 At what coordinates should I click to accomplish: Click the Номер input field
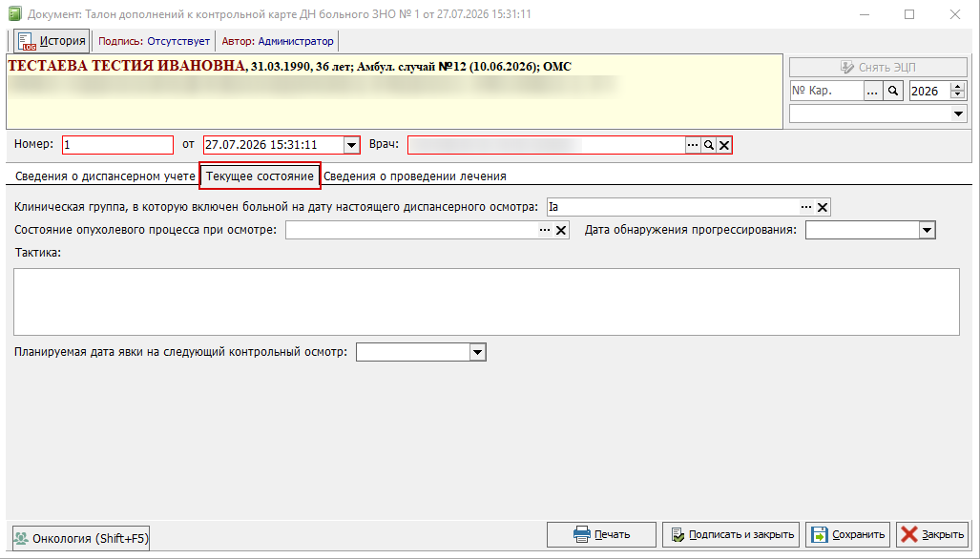(x=117, y=145)
